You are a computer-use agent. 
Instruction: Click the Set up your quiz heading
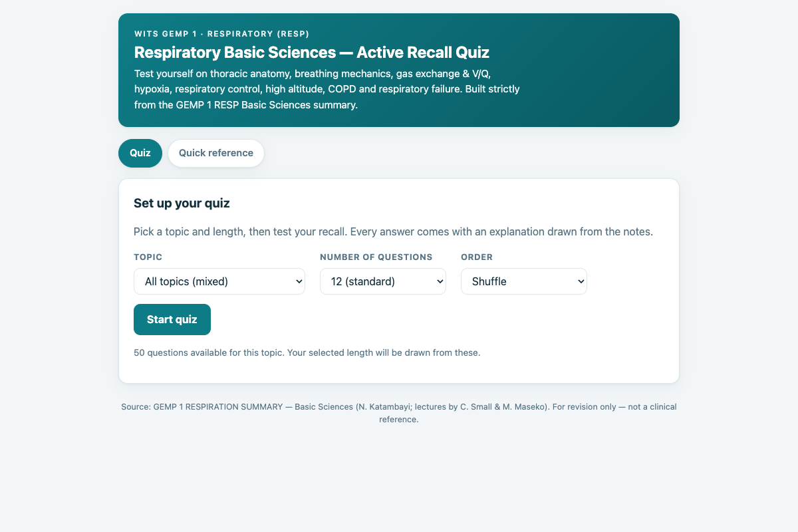[182, 203]
